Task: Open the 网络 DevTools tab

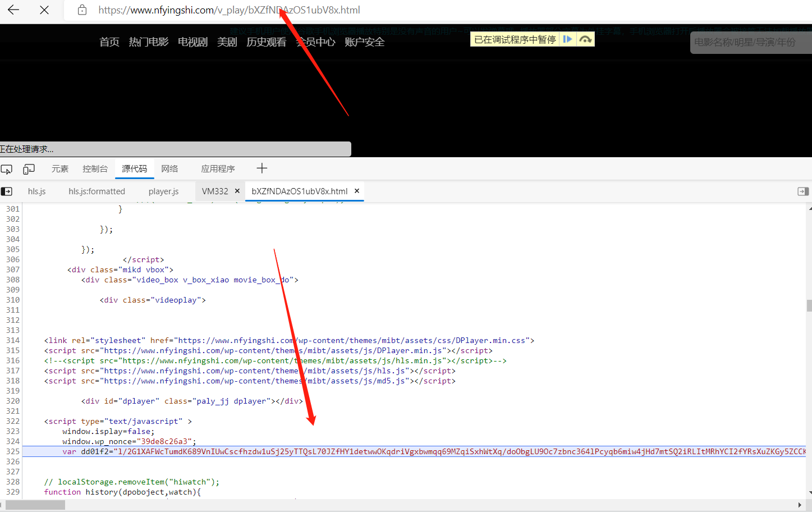Action: (169, 169)
